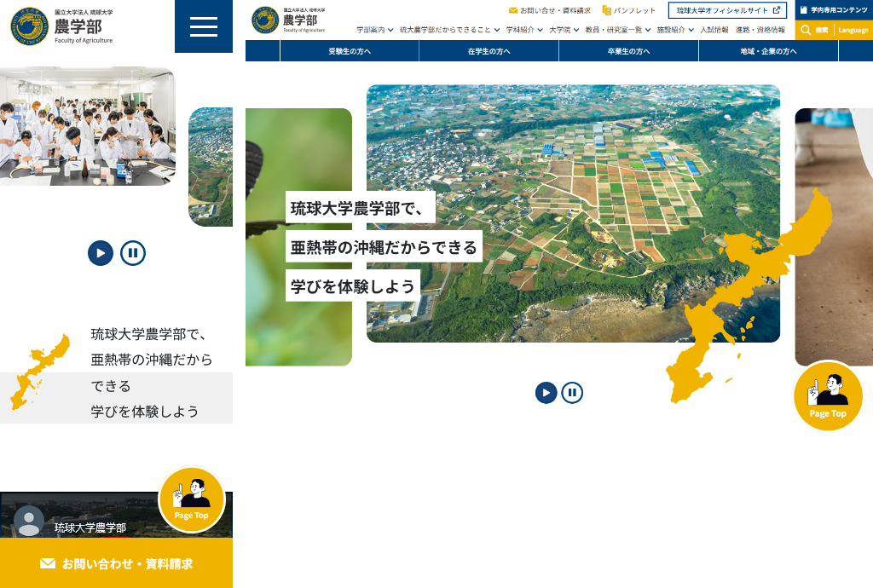Expand the 教員・研究室一覧 menu
Screen dimensions: 873x588
(618, 30)
